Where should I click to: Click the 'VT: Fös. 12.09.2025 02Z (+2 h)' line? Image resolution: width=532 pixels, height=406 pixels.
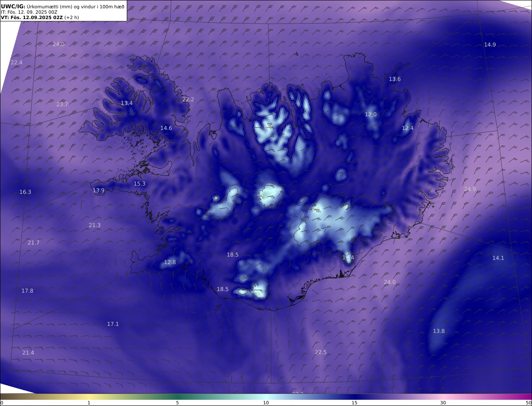(x=40, y=17)
